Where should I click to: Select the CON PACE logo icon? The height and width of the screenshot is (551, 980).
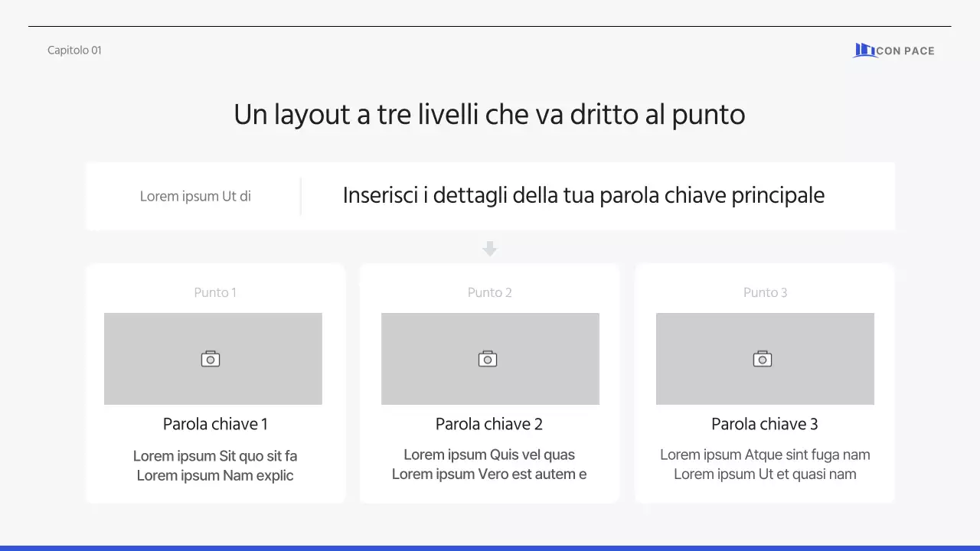click(864, 50)
